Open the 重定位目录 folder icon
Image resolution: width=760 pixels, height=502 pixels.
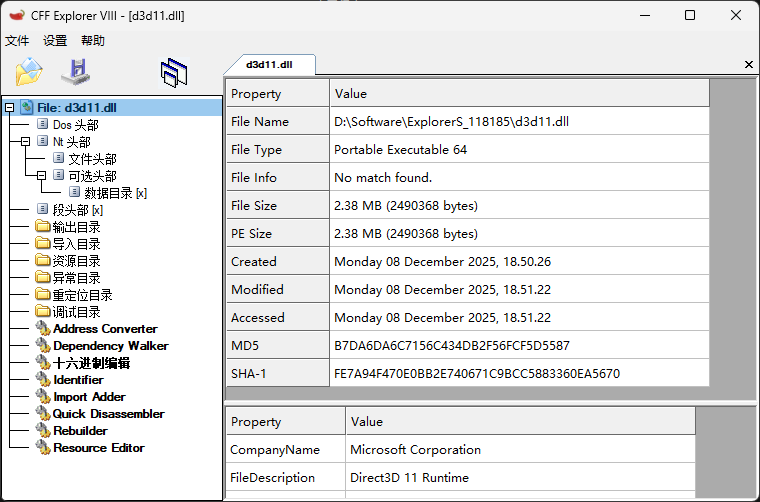point(43,294)
